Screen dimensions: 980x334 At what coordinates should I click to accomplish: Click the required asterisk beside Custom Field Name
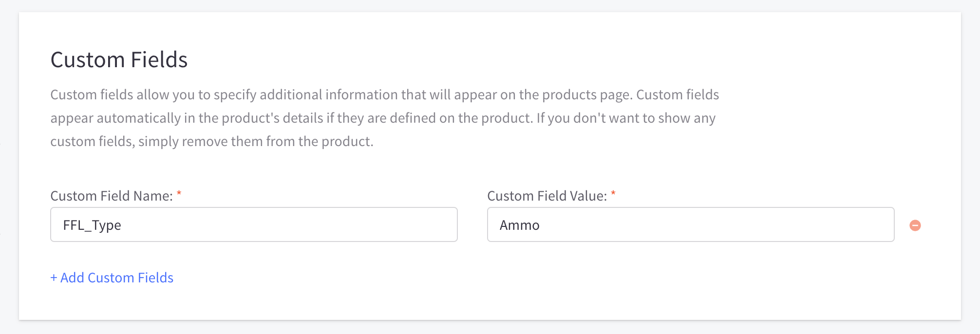(x=179, y=194)
